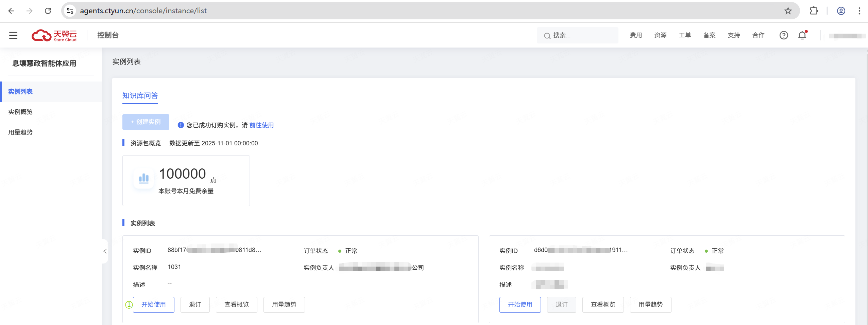Open the hamburger navigation menu
868x325 pixels.
tap(13, 35)
